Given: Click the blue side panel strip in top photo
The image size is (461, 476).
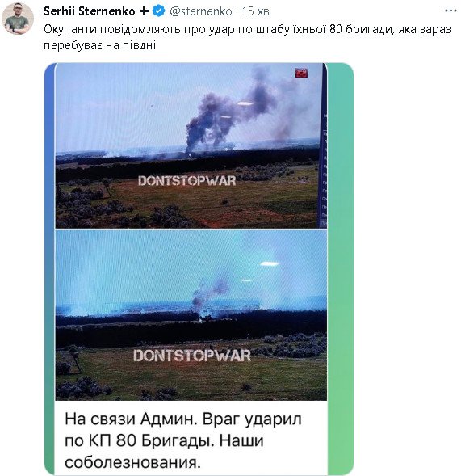Looking at the screenshot, I should coord(324,170).
